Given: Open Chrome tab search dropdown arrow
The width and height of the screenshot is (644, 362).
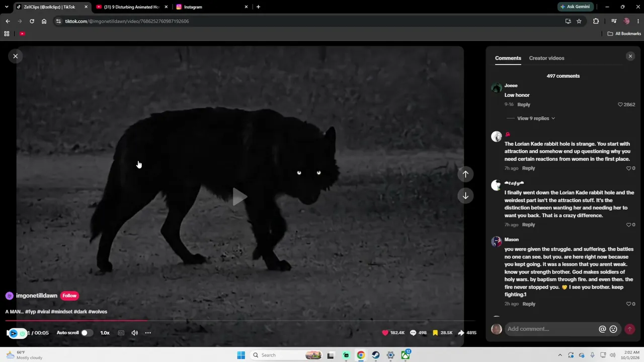Looking at the screenshot, I should 7,7.
